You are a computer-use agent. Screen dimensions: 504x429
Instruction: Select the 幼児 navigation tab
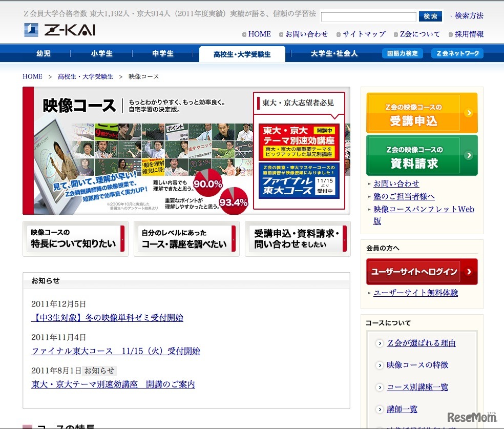(44, 53)
